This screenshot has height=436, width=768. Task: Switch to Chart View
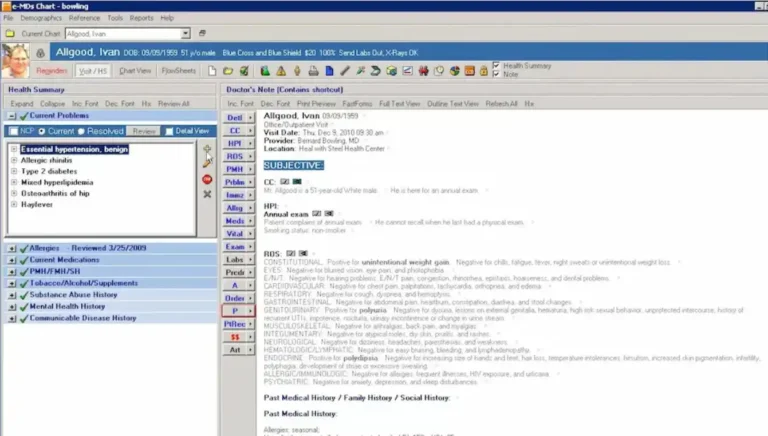(x=135, y=71)
